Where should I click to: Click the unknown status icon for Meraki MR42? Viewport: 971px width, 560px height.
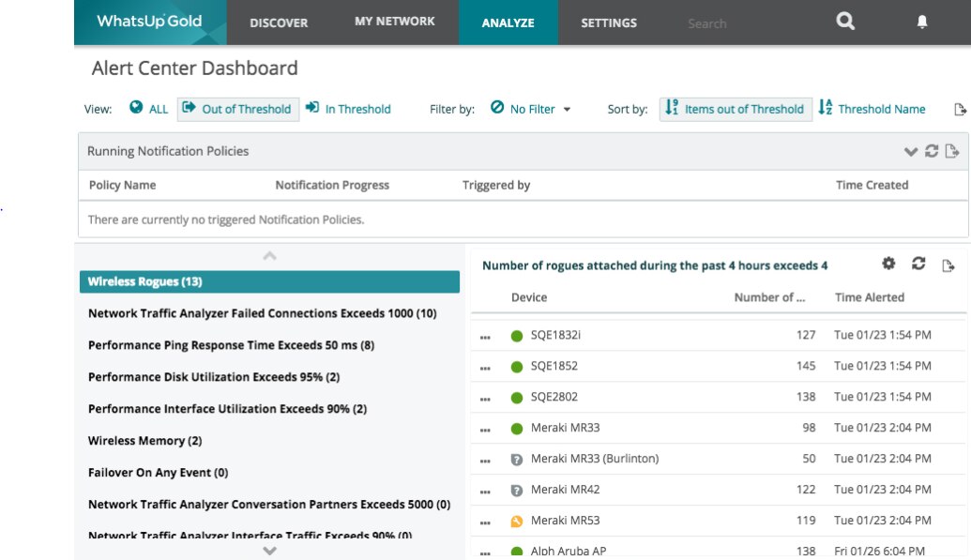tap(517, 491)
